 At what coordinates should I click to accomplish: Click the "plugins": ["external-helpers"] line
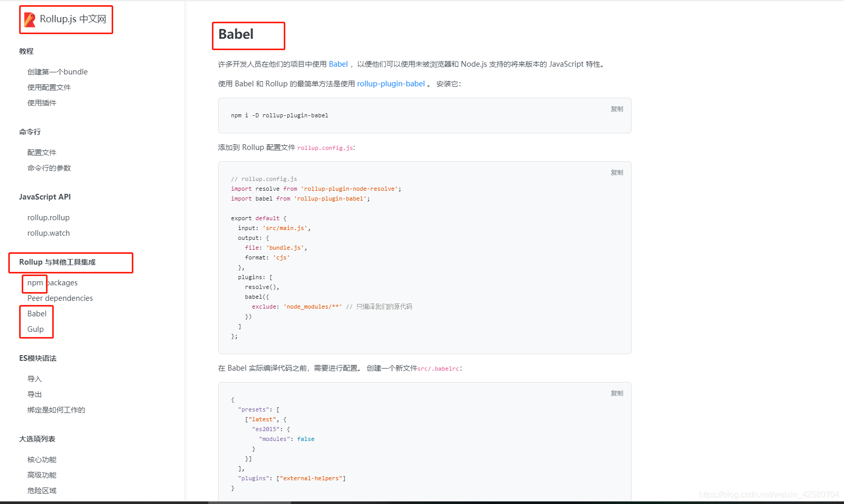pyautogui.click(x=292, y=478)
